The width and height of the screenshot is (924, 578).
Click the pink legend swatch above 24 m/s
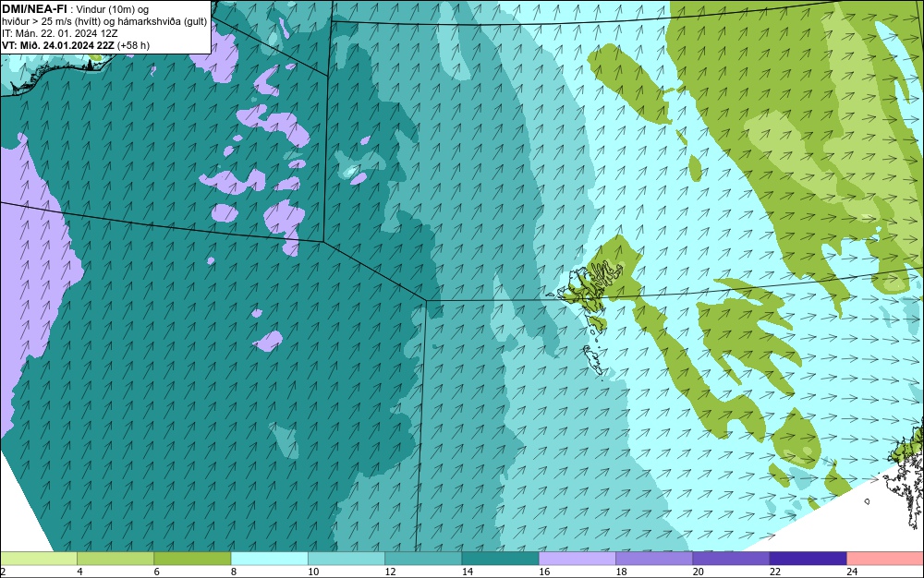click(x=885, y=559)
